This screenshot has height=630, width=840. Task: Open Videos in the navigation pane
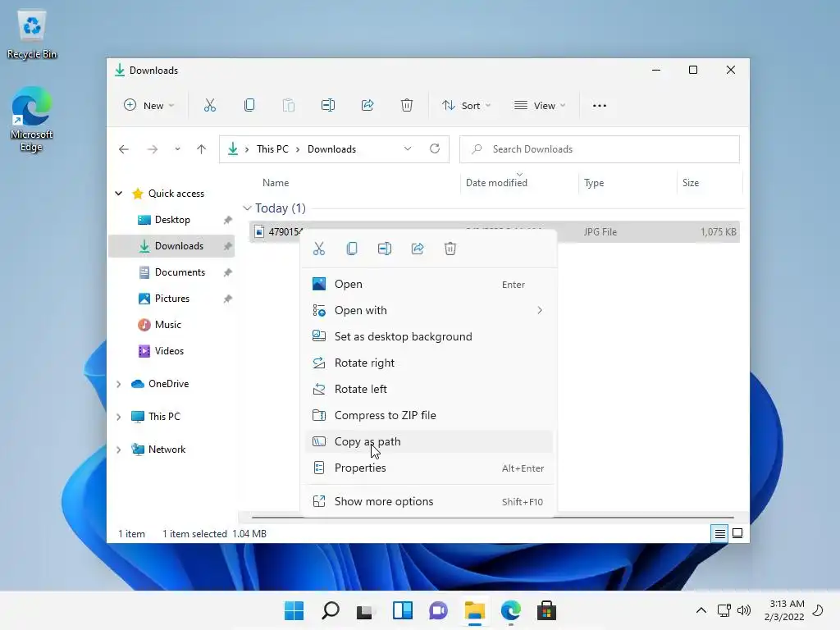point(172,351)
